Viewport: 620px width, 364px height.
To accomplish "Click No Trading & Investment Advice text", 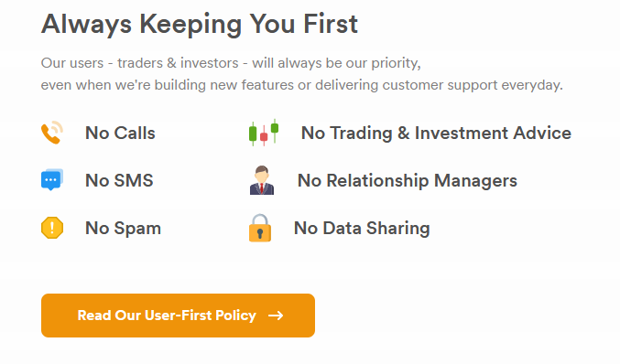I will 436,133.
